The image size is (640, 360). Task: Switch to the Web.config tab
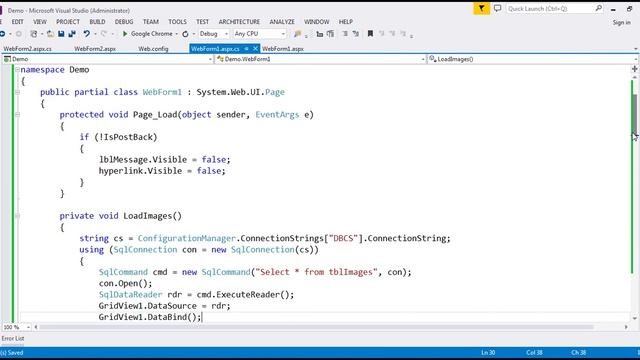click(153, 49)
